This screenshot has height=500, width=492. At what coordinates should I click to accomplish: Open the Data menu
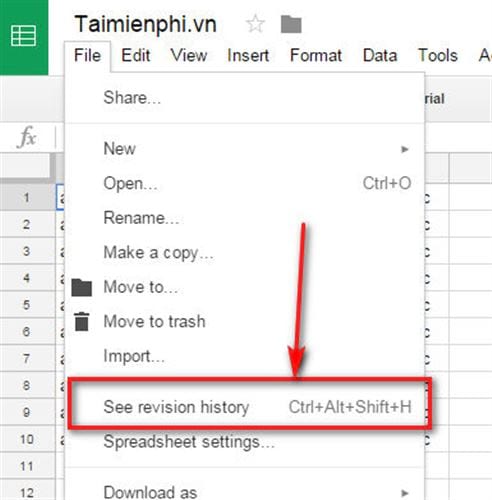tap(380, 55)
